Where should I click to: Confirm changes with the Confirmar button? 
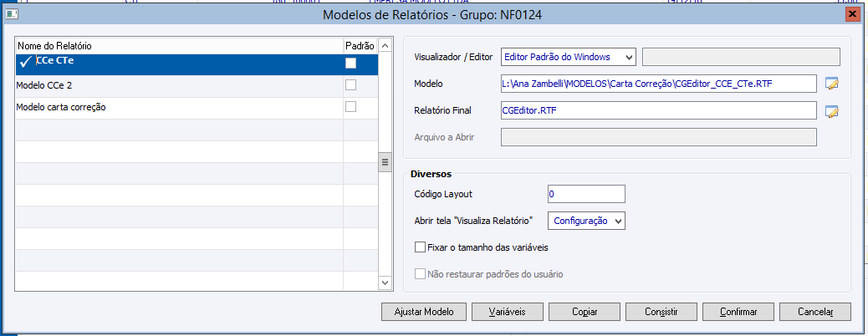pos(738,312)
